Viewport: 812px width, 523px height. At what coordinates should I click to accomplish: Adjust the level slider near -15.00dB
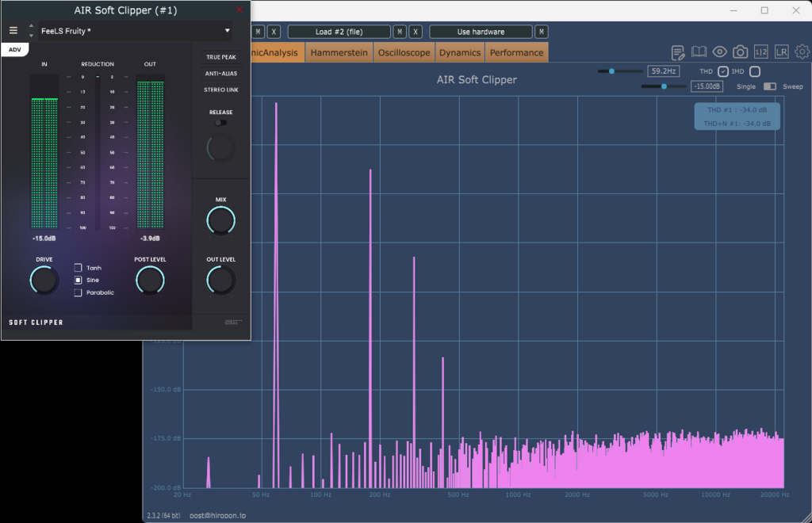click(664, 86)
